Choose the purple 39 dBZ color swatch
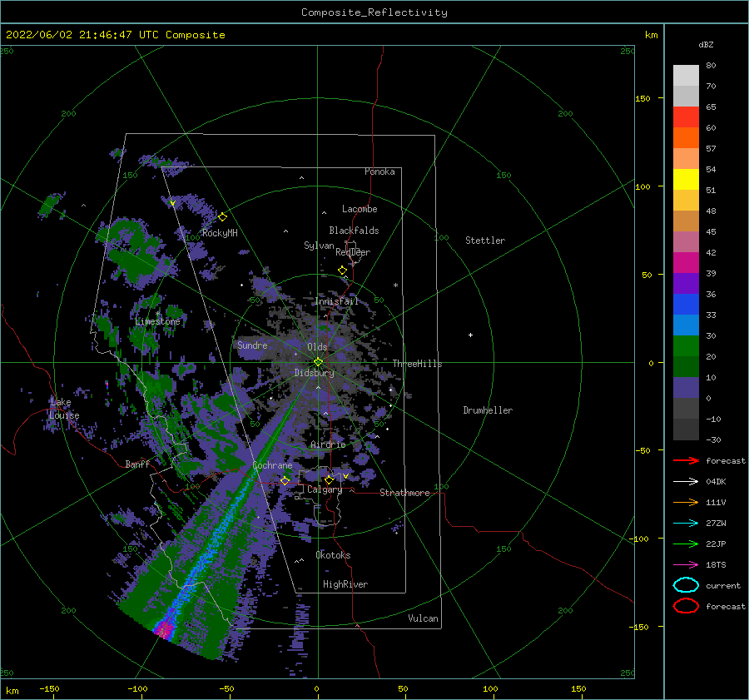 pos(686,283)
